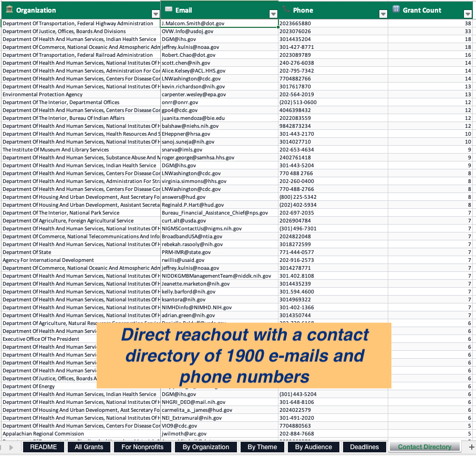Click the VIO9@cdc.gov email cell

[219, 426]
